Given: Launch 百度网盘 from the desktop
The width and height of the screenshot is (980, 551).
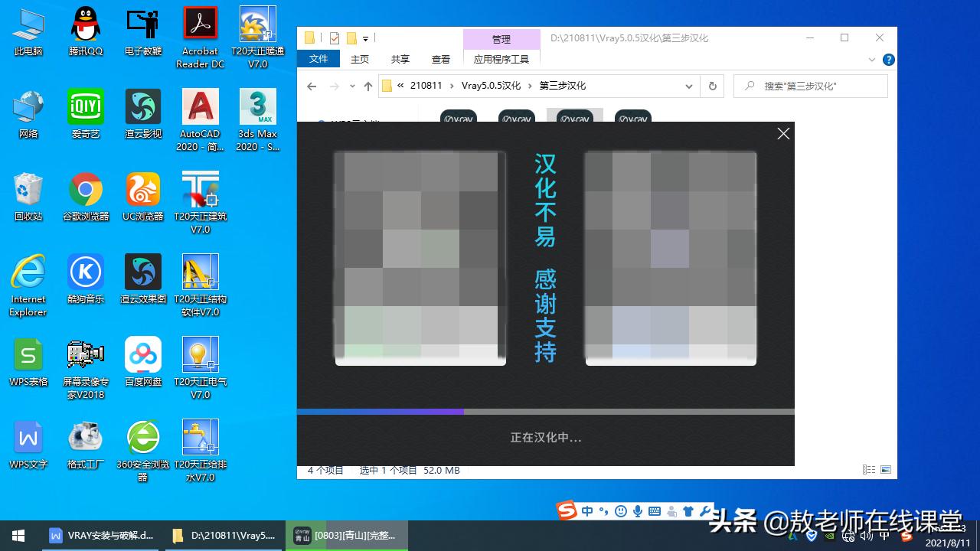Looking at the screenshot, I should [x=142, y=354].
